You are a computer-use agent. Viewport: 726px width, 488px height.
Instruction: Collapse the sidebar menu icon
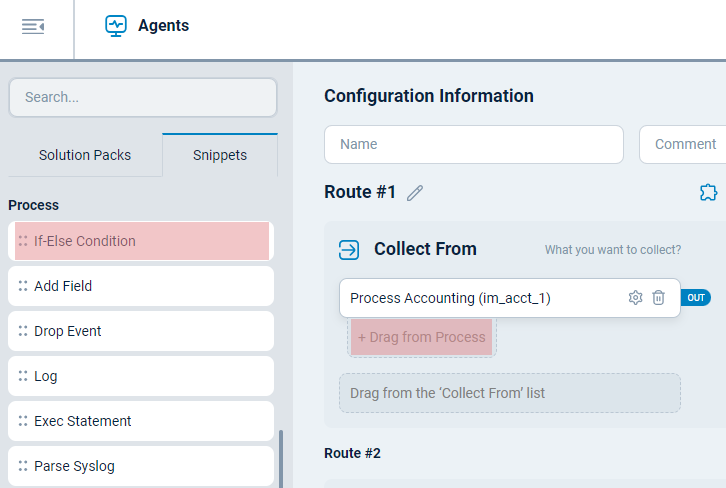pyautogui.click(x=33, y=27)
